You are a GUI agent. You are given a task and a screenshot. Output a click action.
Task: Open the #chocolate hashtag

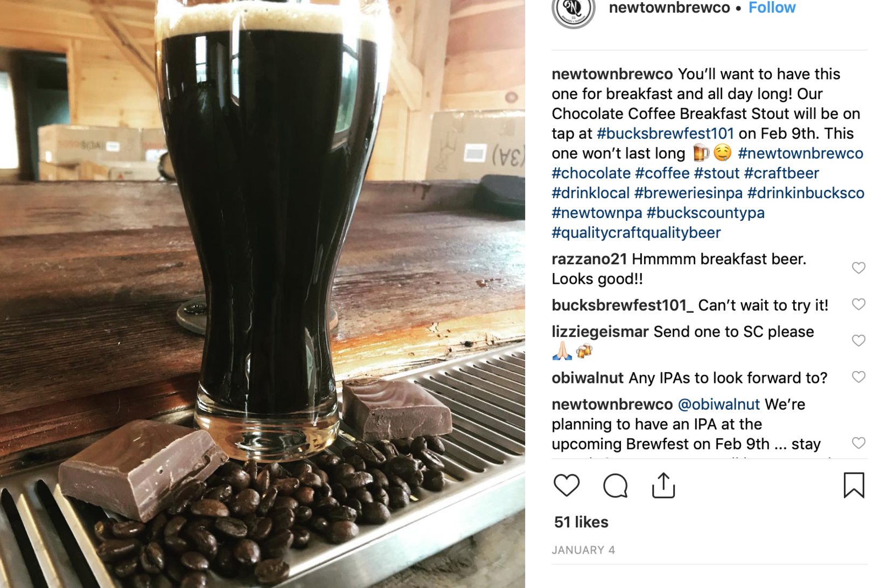point(591,173)
